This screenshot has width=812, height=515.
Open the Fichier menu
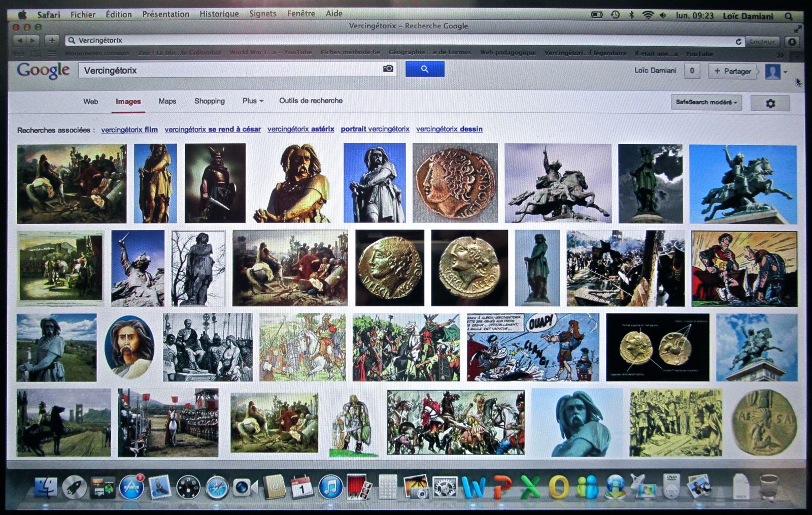[x=83, y=14]
